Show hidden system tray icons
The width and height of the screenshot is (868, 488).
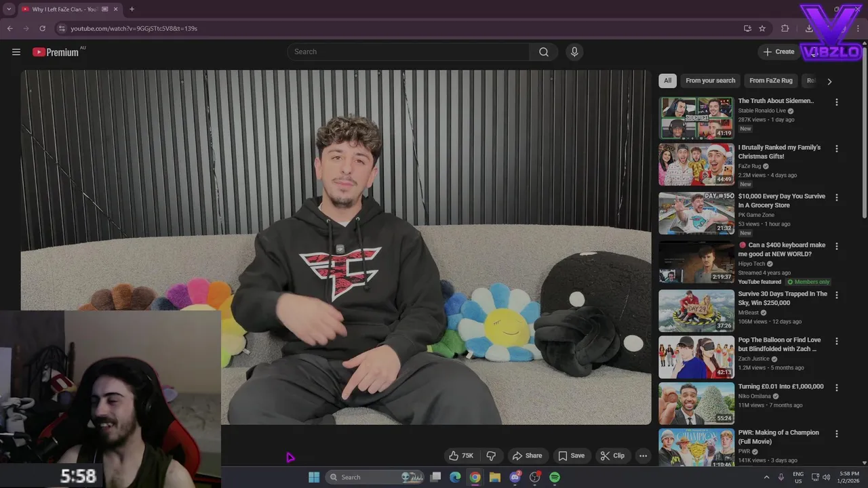[766, 477]
